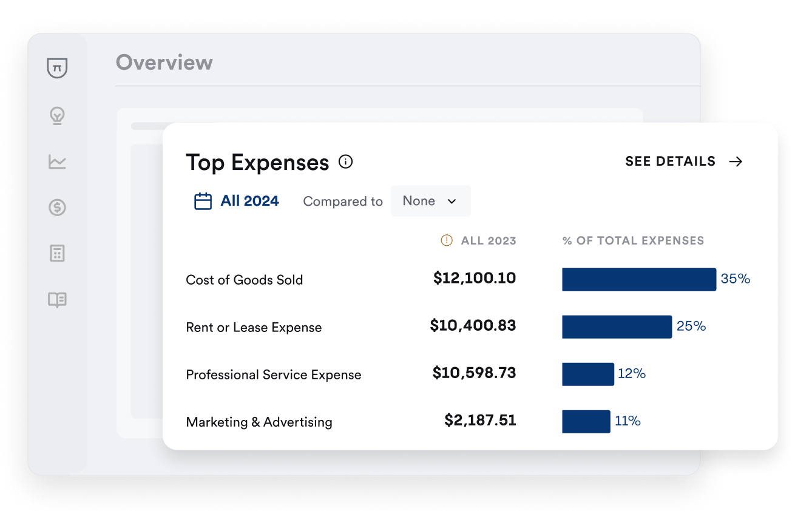The height and width of the screenshot is (511, 812).
Task: Open the All 2024 date range picker
Action: 249,201
